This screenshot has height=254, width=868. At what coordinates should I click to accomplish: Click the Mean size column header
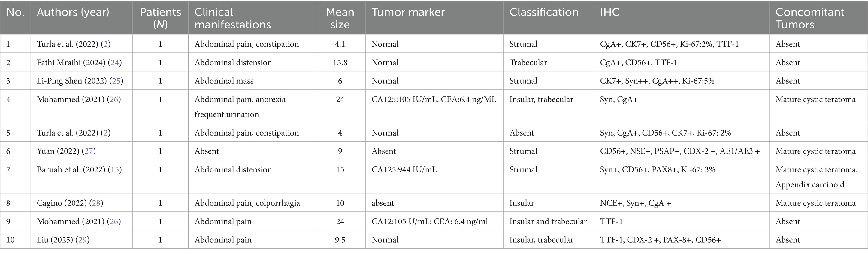click(340, 18)
